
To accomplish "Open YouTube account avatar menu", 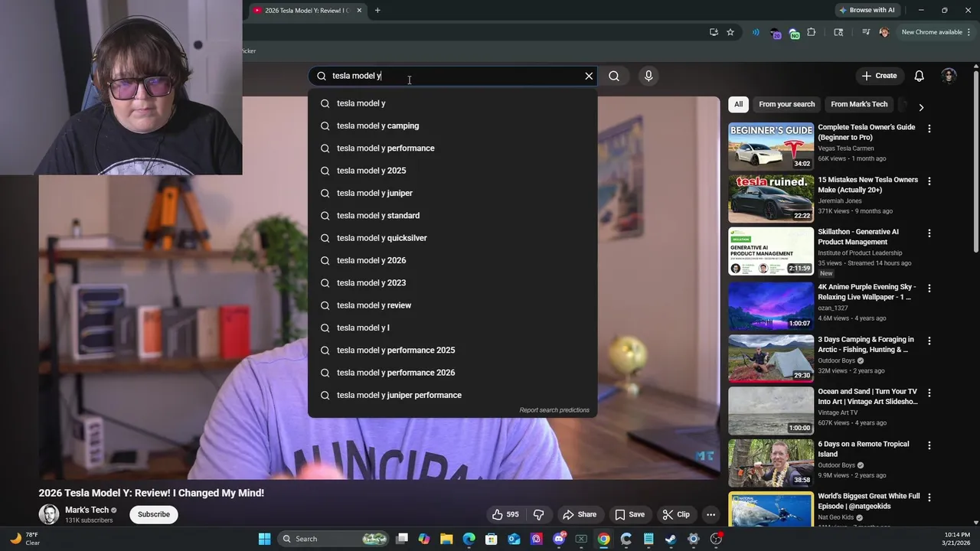I will (x=949, y=76).
